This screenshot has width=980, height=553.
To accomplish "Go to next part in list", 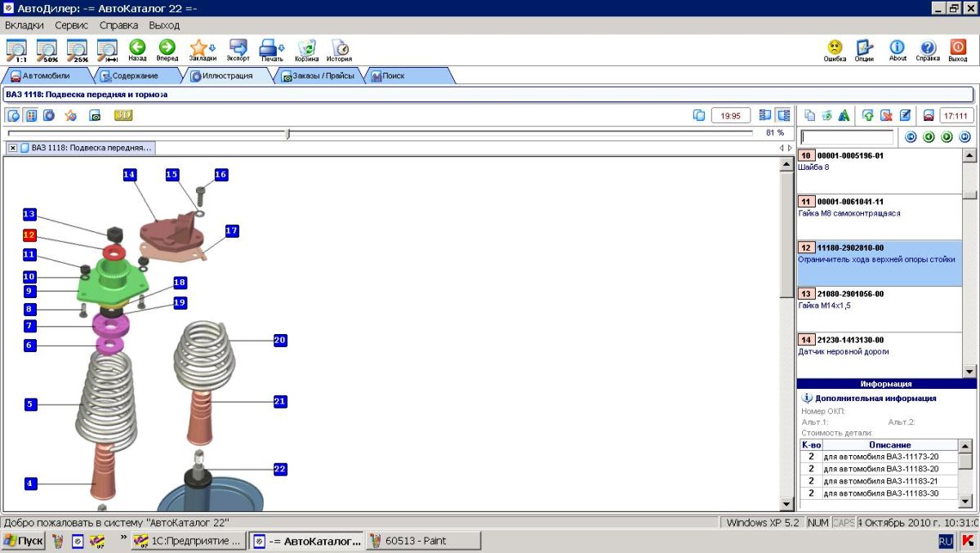I will (947, 137).
